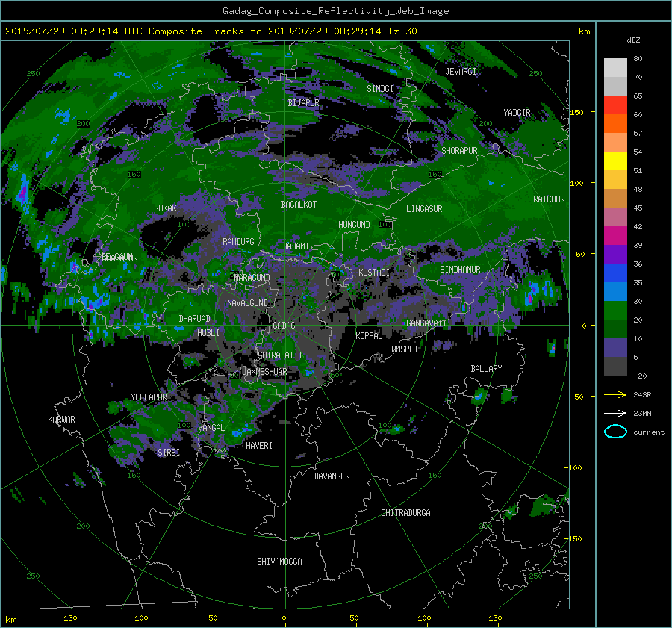Pick the dark grey -20 dBZ swatch

(615, 367)
